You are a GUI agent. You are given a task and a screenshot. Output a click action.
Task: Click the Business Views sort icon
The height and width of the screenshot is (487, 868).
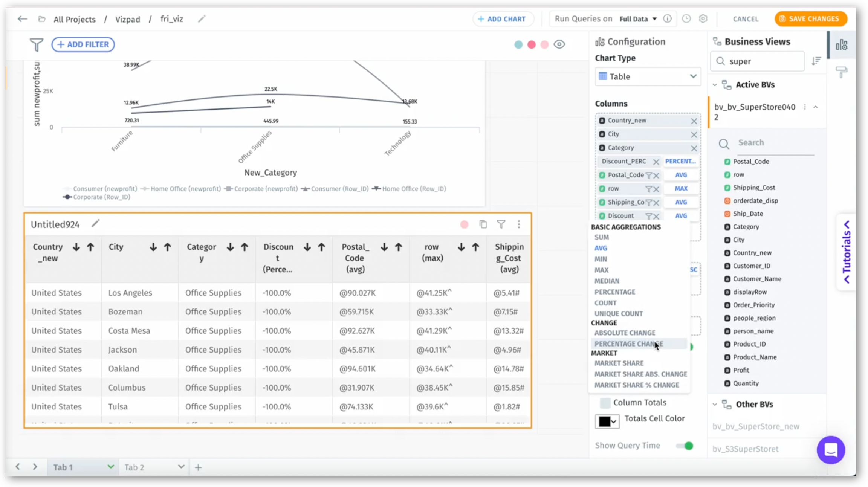(816, 61)
